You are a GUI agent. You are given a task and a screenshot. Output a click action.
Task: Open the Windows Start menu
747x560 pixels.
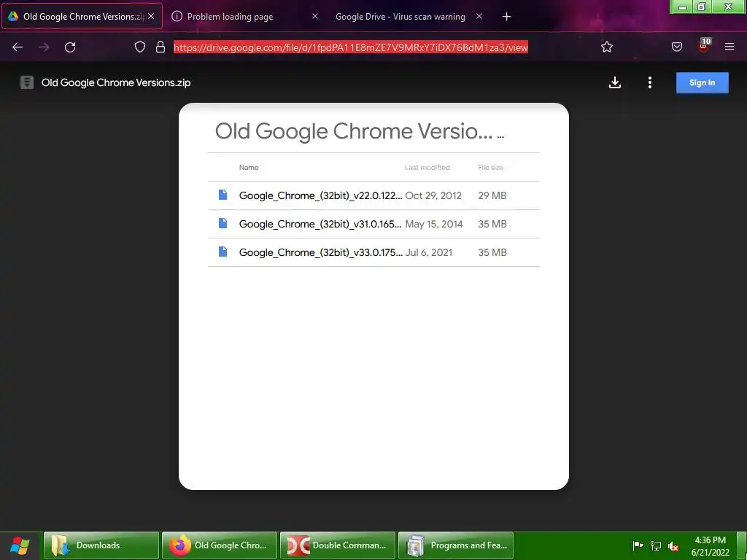[20, 545]
